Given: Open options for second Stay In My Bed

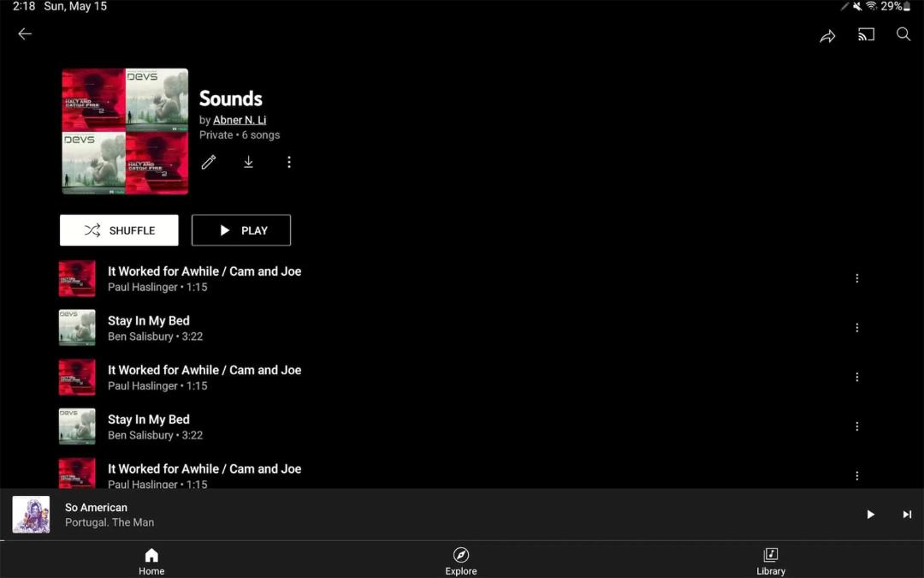Looking at the screenshot, I should (x=856, y=426).
